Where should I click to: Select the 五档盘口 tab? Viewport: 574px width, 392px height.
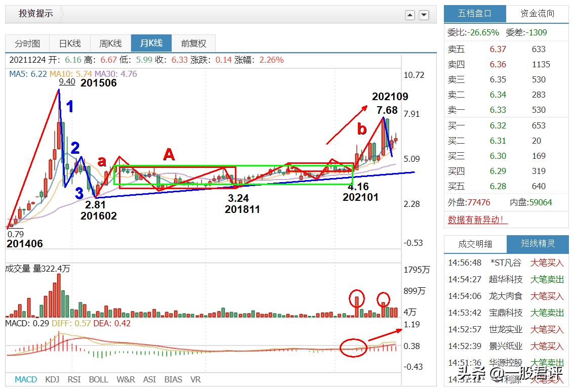point(475,14)
